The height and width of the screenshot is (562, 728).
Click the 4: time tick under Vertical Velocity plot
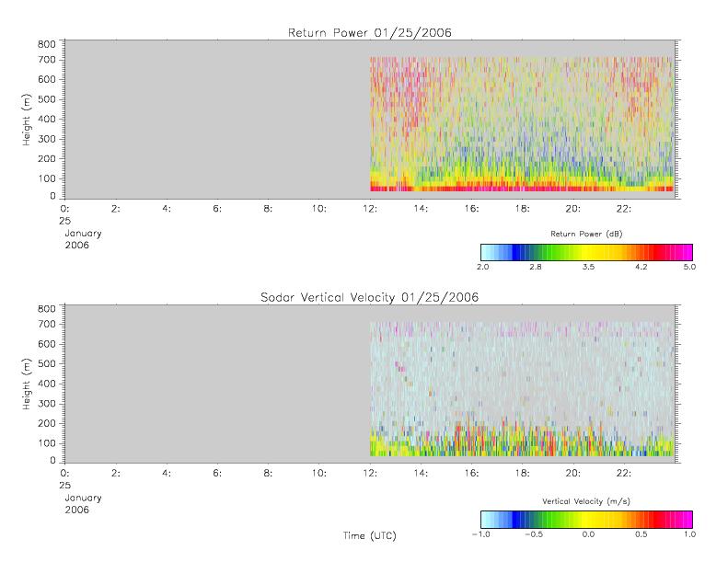(x=167, y=474)
